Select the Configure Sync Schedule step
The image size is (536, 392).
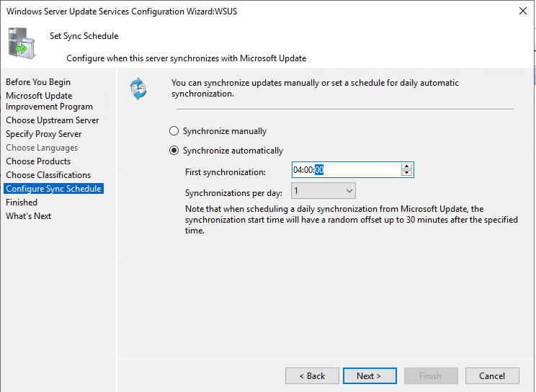(54, 189)
